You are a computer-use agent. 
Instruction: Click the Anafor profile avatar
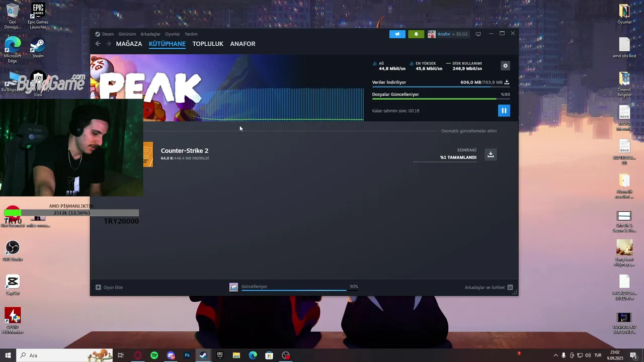pyautogui.click(x=431, y=34)
